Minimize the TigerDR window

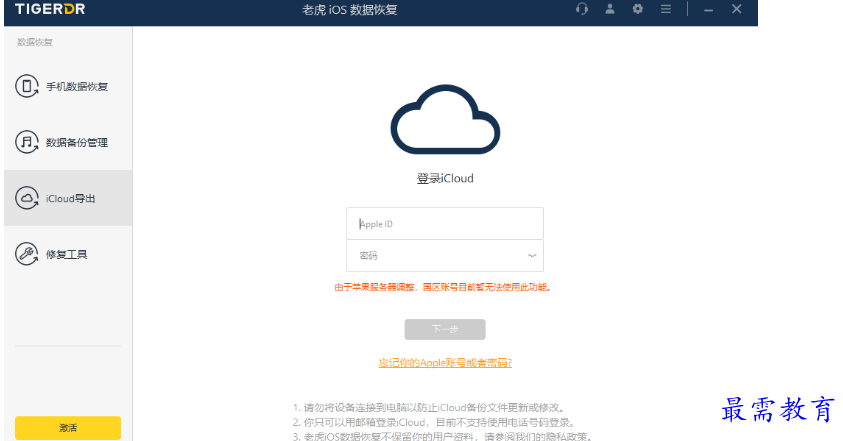click(709, 10)
